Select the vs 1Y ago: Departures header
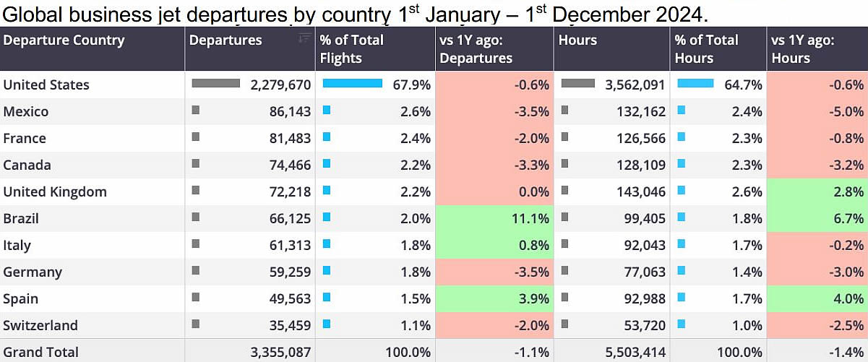The image size is (868, 362). 476,49
